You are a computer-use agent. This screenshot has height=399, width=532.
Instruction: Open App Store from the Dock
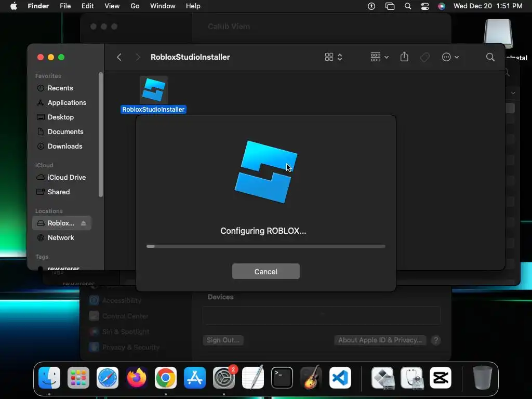pos(195,378)
